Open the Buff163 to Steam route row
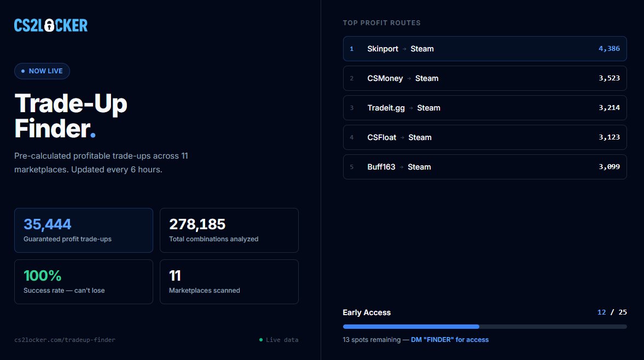 pos(485,167)
